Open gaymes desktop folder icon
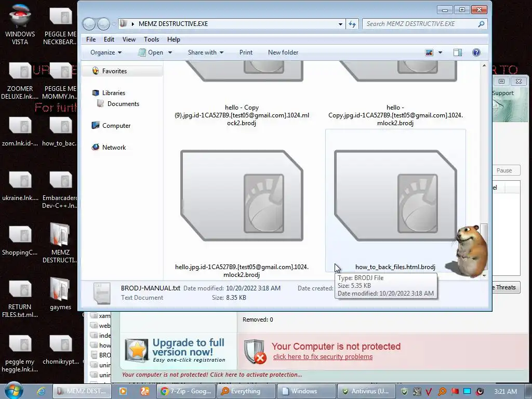 click(60, 294)
